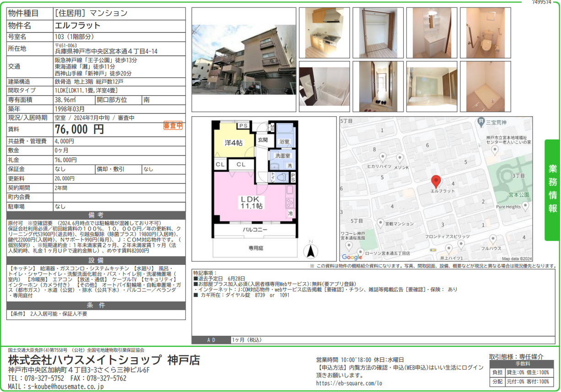
Task: Click the Google logo on the map
Action: pyautogui.click(x=352, y=258)
